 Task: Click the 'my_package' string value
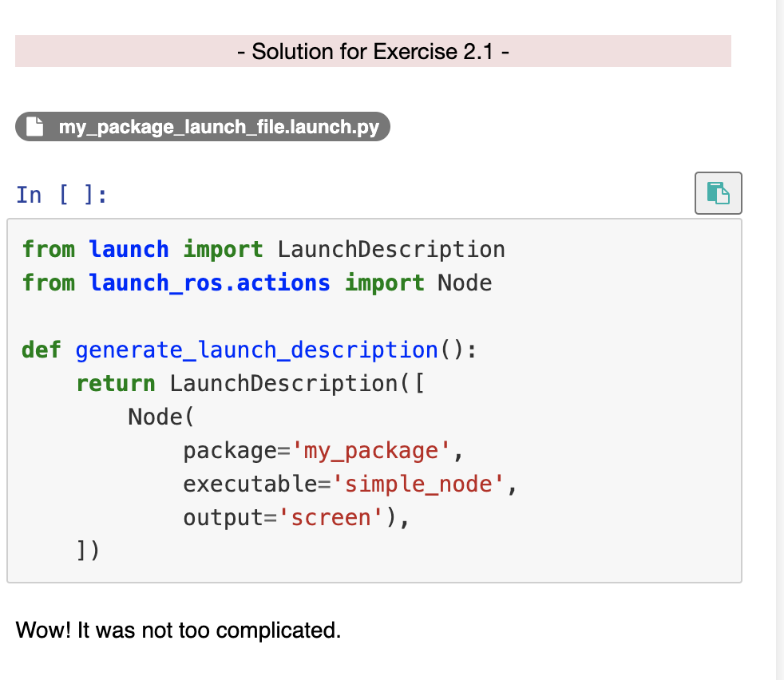click(x=370, y=450)
